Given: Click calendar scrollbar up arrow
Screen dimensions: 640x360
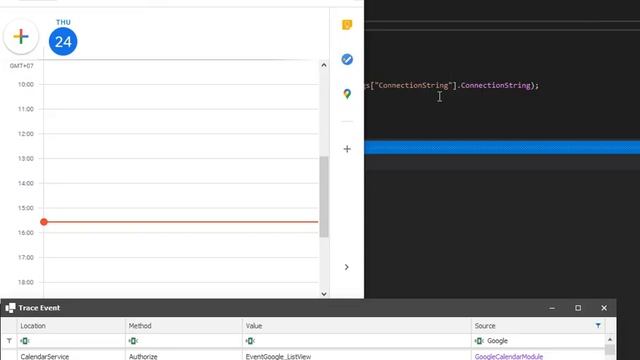Looking at the screenshot, I should point(324,65).
